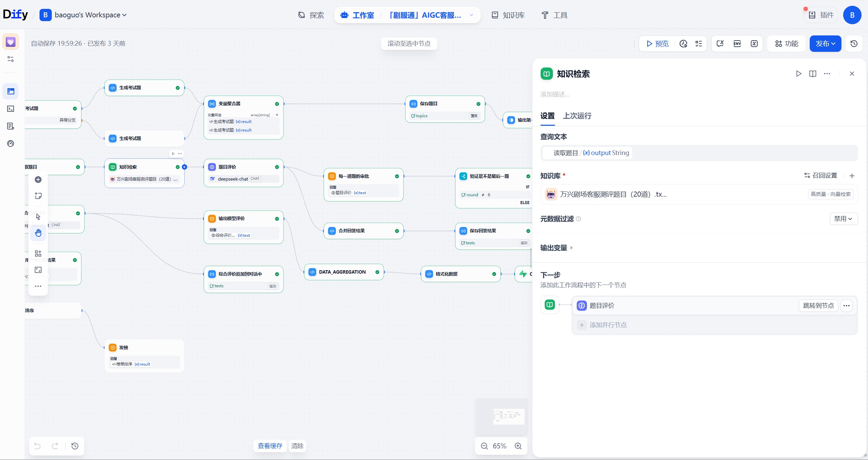Viewport: 868px width, 460px height.
Task: Click the organize nodes icon in canvas toolbar
Action: pyautogui.click(x=38, y=254)
